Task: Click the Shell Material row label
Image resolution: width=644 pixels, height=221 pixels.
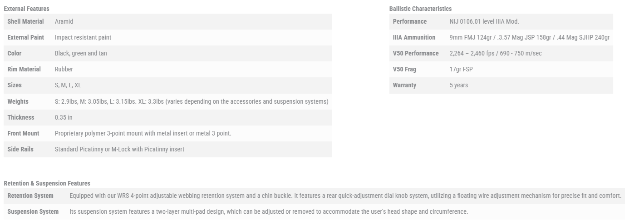Action: [x=25, y=21]
